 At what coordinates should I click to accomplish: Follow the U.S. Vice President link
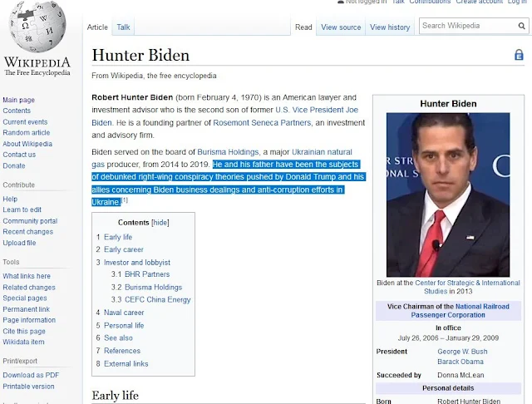point(309,110)
